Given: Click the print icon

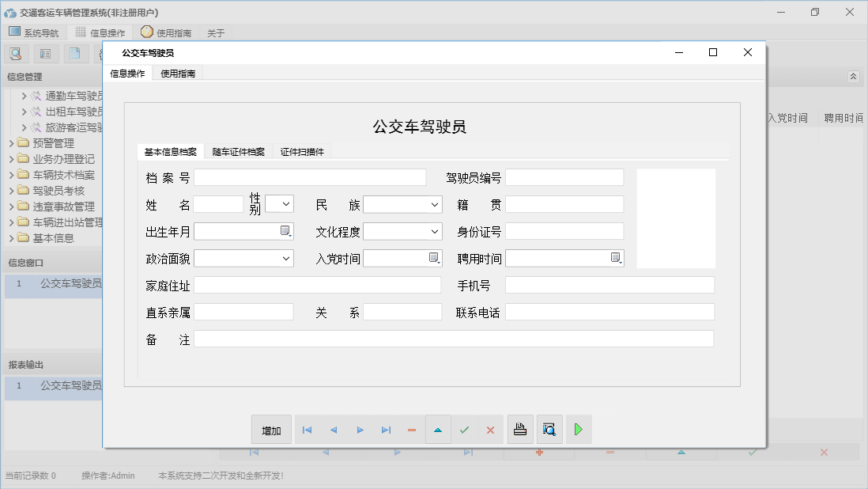Looking at the screenshot, I should click(x=520, y=430).
